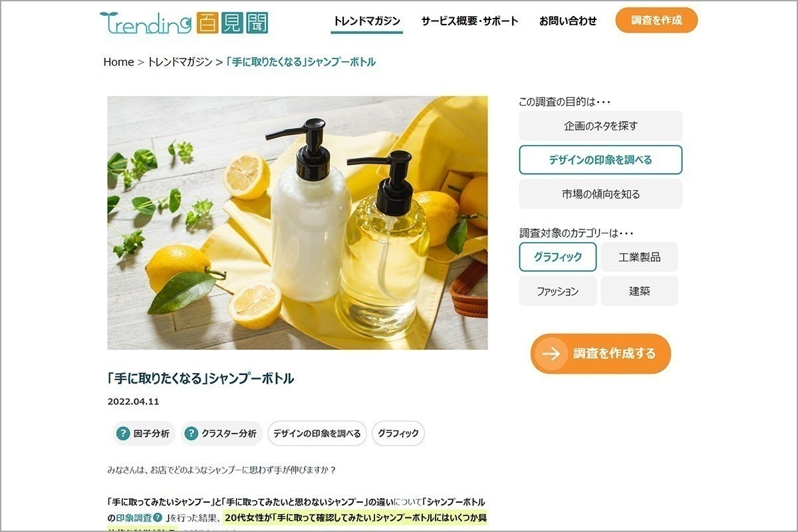
Task: Choose the ファッション category option
Action: (x=558, y=291)
